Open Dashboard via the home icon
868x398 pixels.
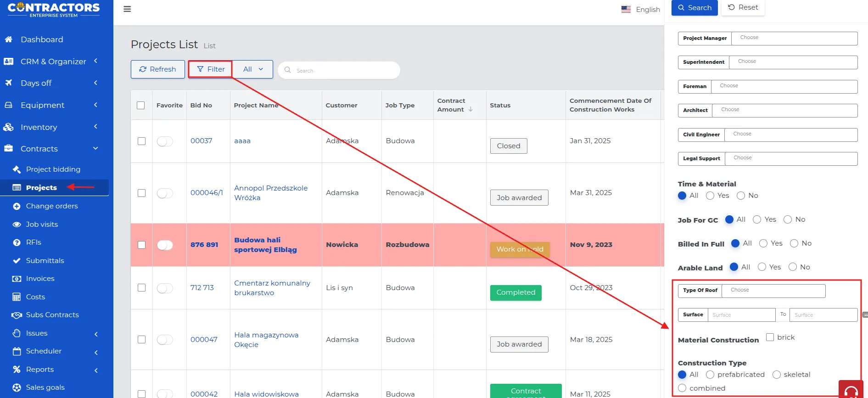click(x=9, y=39)
